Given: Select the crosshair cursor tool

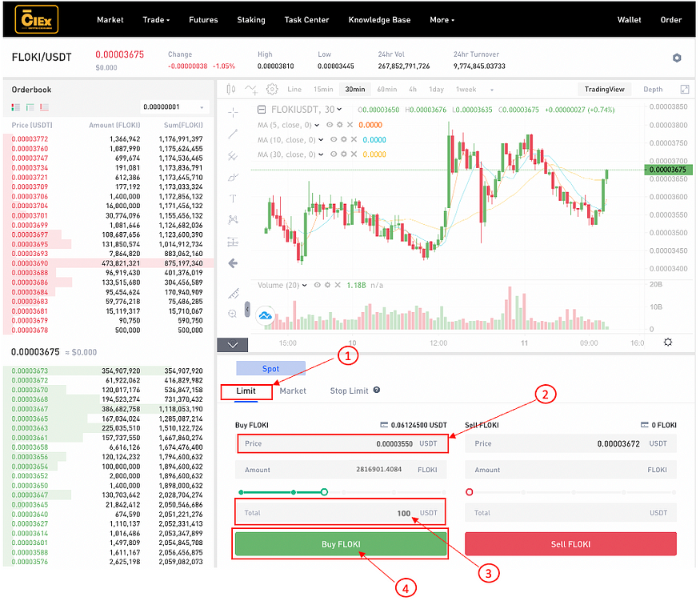Looking at the screenshot, I should click(x=233, y=113).
